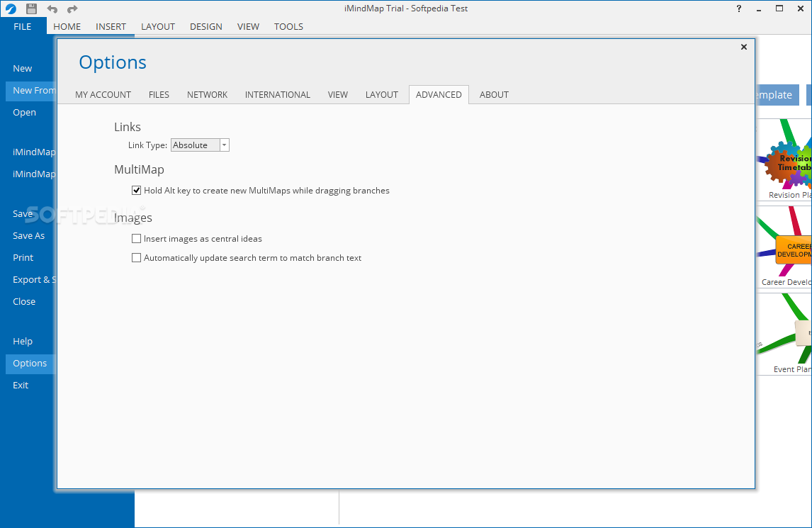Open the Event Plan template thumbnail
This screenshot has height=528, width=812.
pos(784,335)
